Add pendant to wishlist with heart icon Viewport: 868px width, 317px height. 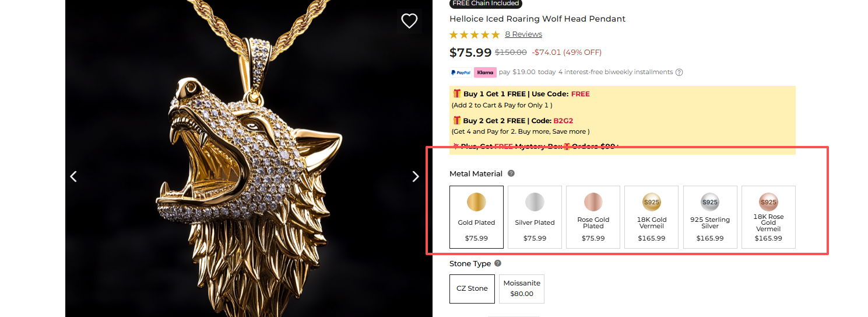pyautogui.click(x=409, y=21)
